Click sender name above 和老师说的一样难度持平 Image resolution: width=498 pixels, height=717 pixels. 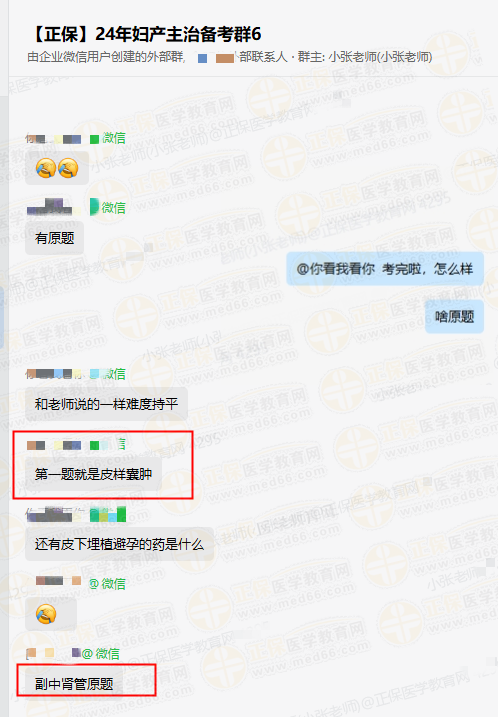pos(54,374)
